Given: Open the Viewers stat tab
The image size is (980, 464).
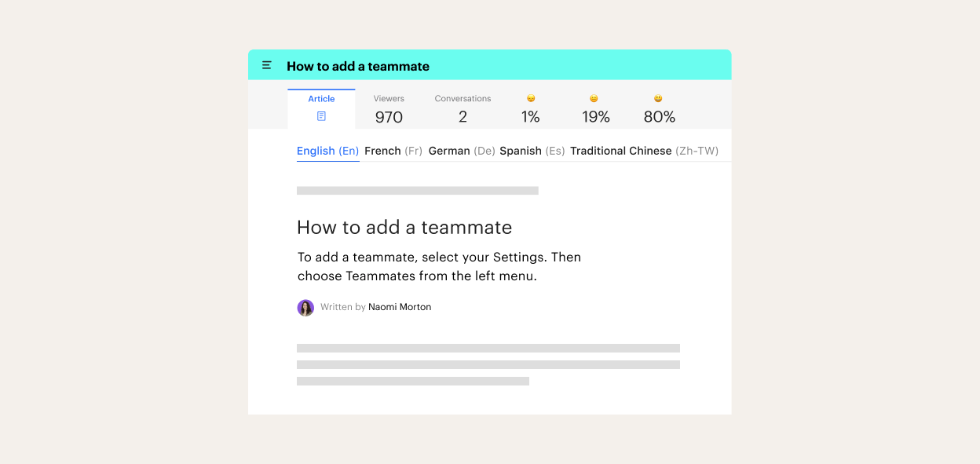Looking at the screenshot, I should [389, 109].
